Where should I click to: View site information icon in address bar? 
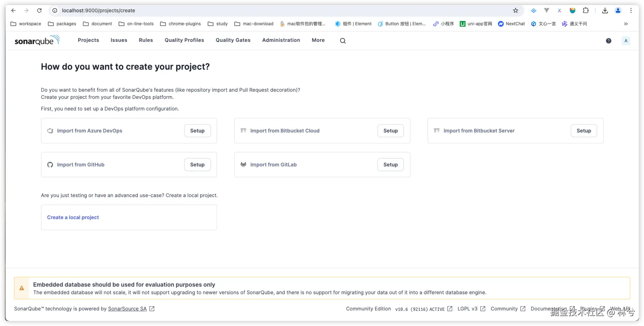click(55, 10)
